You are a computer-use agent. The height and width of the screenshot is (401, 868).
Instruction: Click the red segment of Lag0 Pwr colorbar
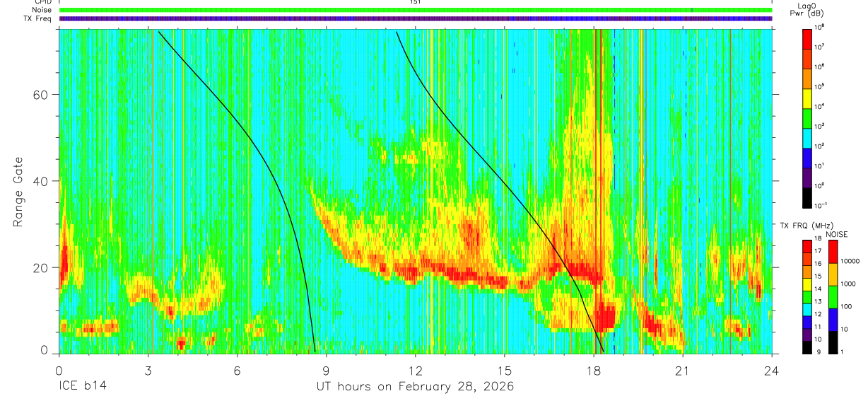pyautogui.click(x=807, y=39)
